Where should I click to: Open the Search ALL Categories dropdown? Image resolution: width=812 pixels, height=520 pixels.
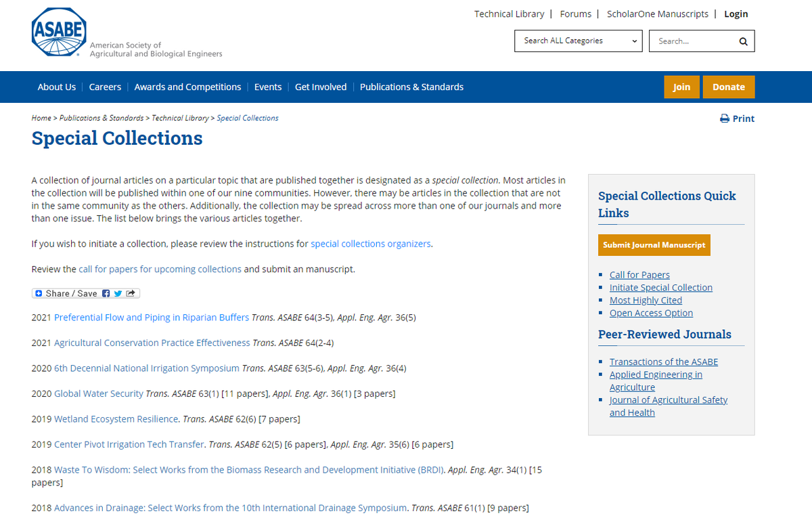click(578, 41)
